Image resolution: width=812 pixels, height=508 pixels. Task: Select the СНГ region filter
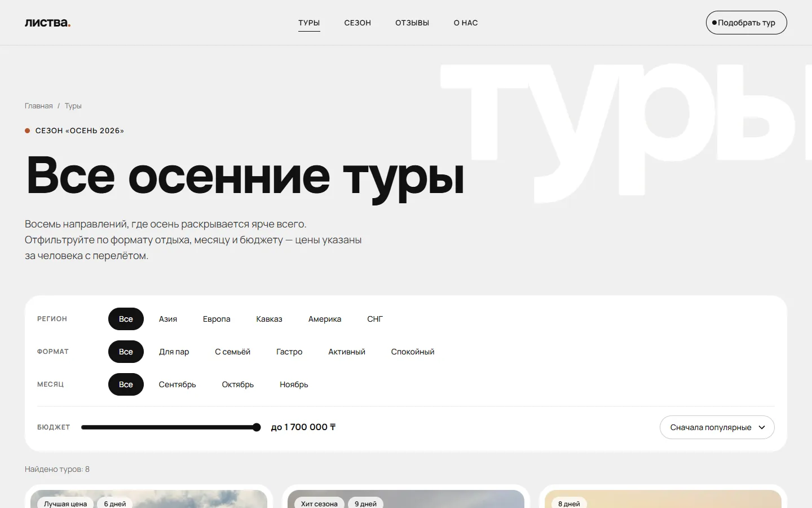(375, 319)
